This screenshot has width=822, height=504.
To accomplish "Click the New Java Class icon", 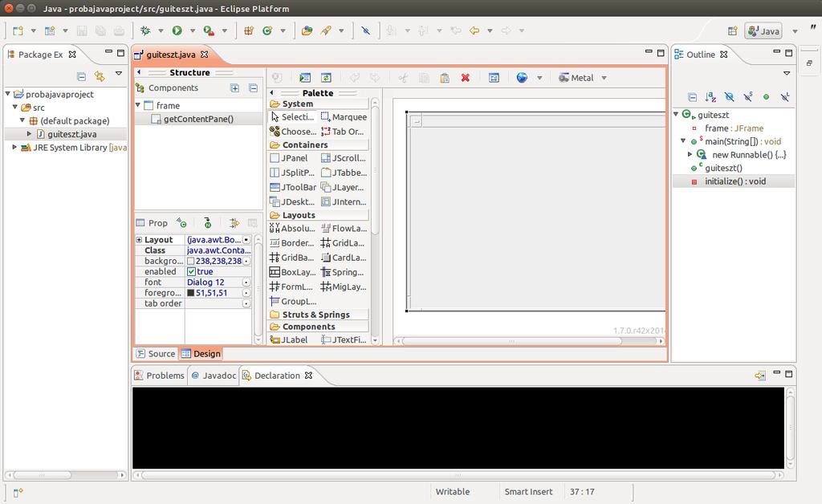I will 267,30.
